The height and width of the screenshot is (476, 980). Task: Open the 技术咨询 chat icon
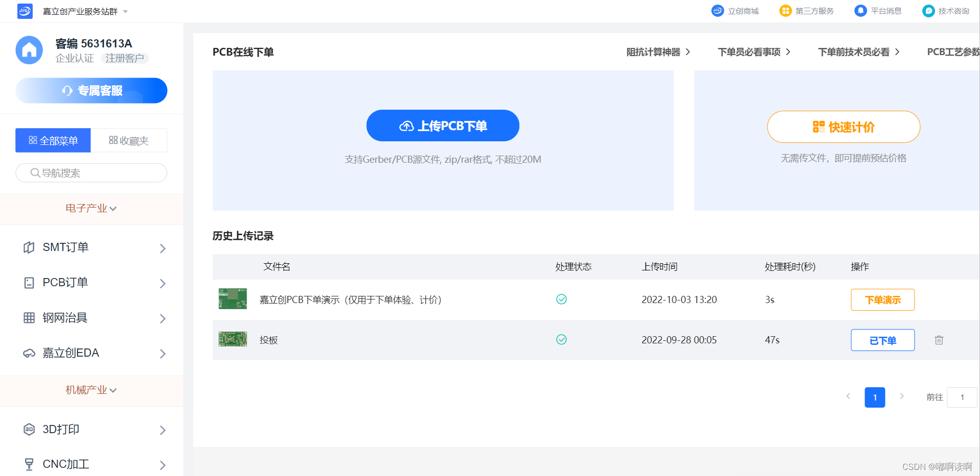pyautogui.click(x=928, y=11)
